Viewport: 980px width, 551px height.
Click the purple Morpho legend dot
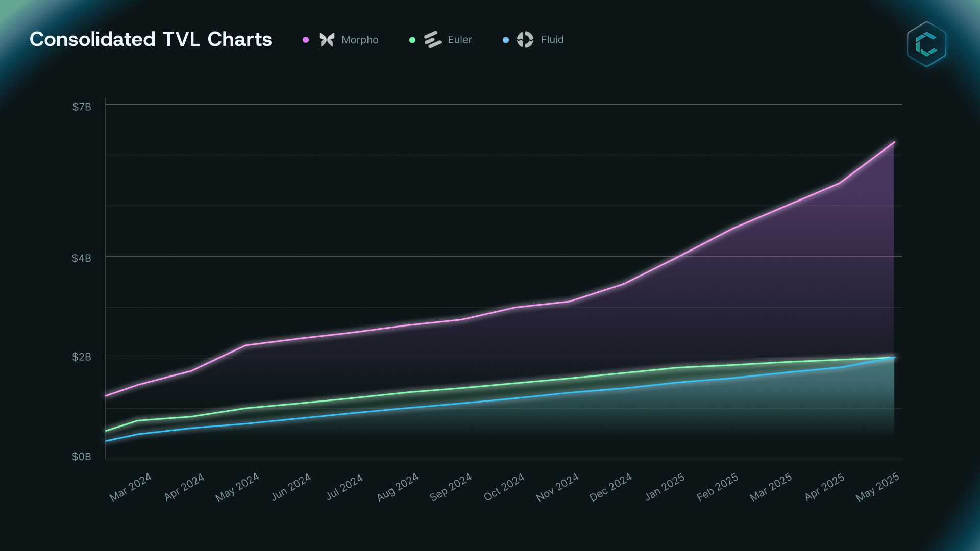(x=306, y=40)
